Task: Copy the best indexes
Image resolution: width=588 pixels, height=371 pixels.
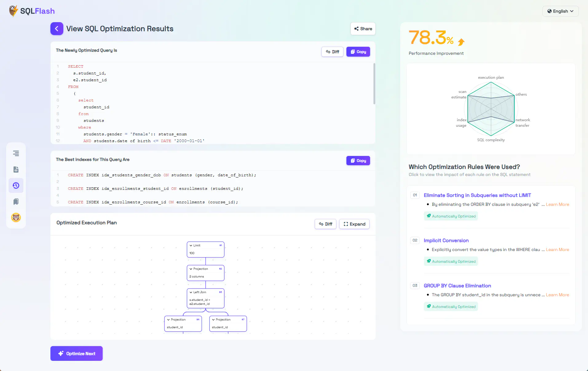Action: (358, 161)
